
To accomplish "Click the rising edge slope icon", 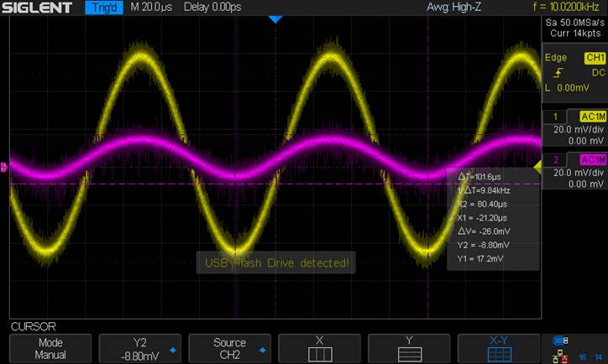I will click(558, 73).
